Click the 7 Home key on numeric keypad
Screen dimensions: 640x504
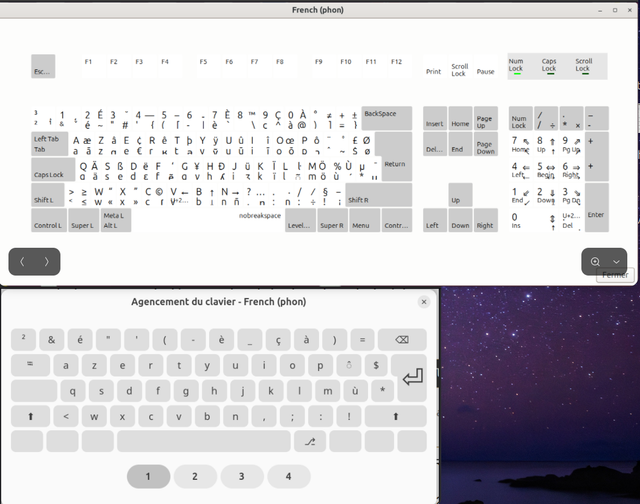(520, 144)
